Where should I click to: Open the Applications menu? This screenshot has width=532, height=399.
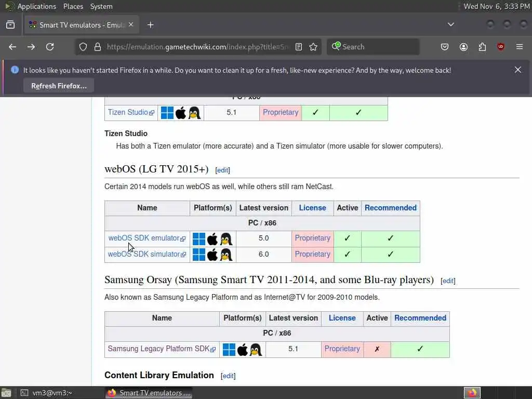coord(37,6)
